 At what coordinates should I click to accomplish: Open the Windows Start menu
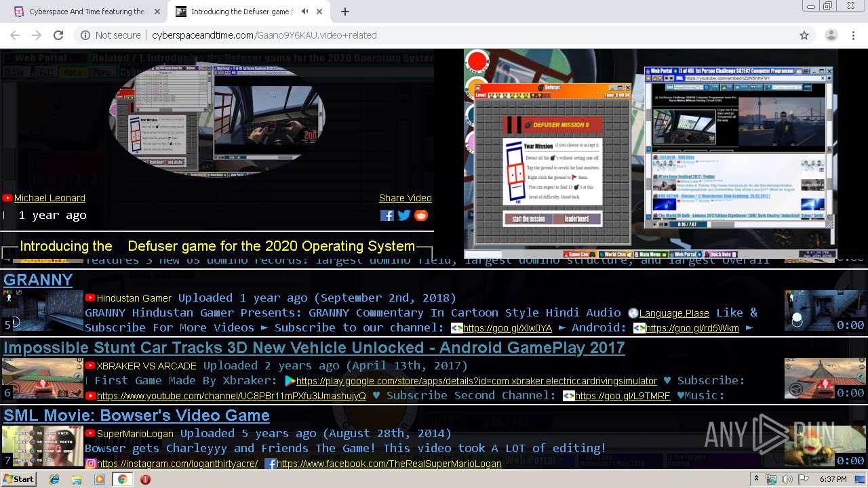(18, 479)
